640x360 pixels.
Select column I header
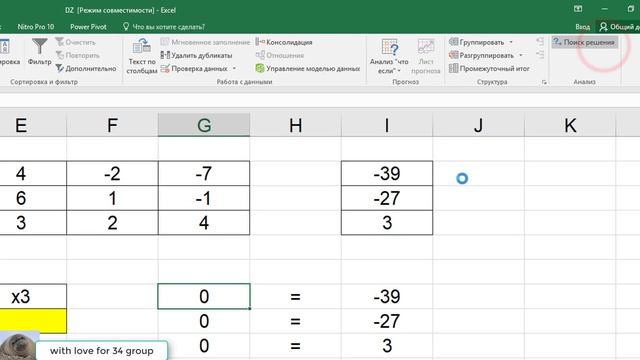pos(387,125)
